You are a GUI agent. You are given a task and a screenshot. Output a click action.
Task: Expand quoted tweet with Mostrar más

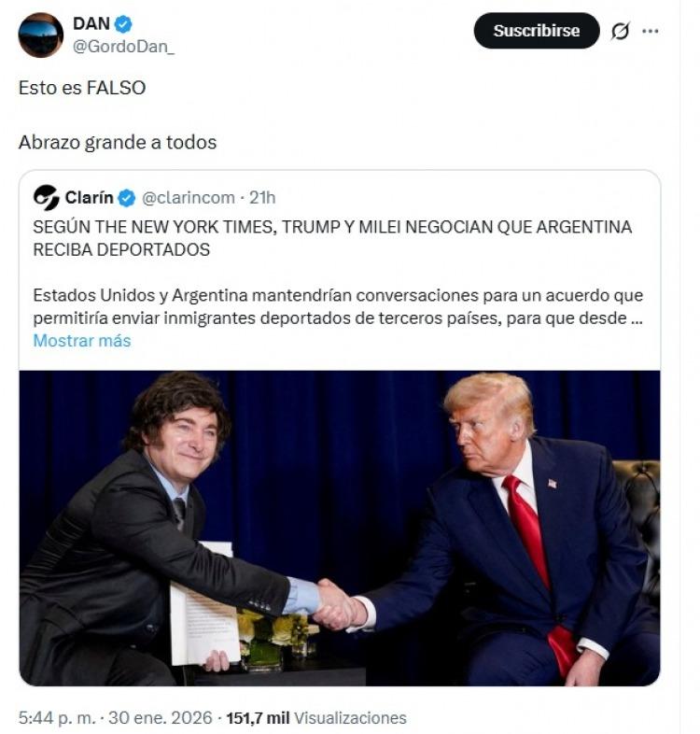click(82, 340)
